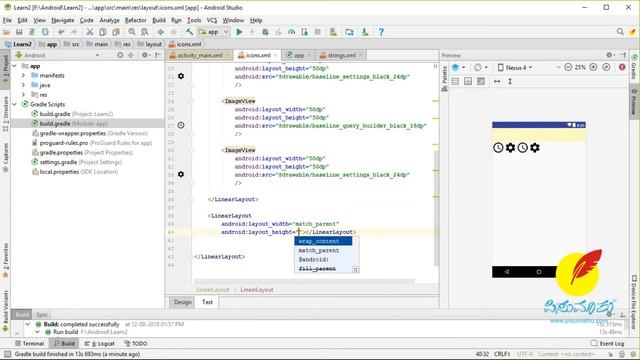Open the VCS menu
Image resolution: width=640 pixels, height=360 pixels.
212,20
